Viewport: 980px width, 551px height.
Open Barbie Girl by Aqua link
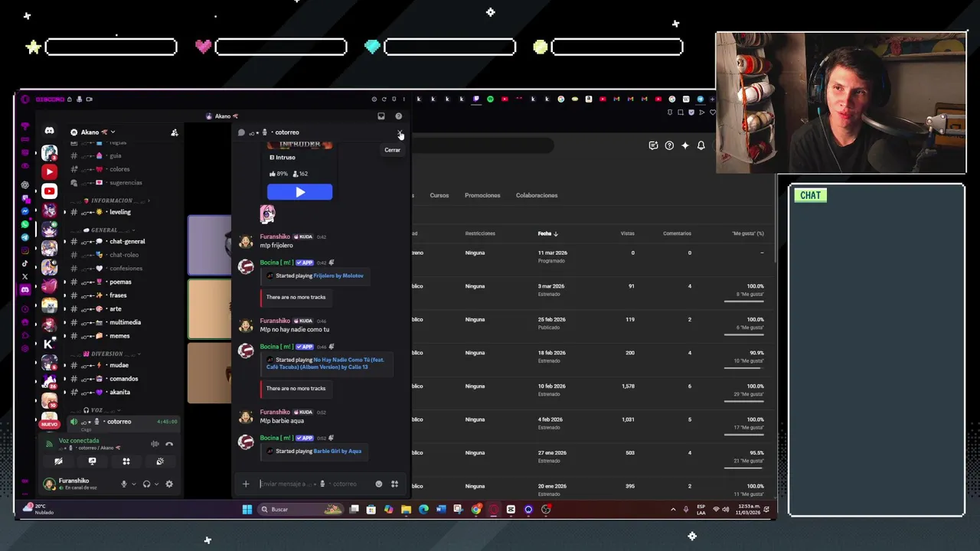click(x=337, y=452)
